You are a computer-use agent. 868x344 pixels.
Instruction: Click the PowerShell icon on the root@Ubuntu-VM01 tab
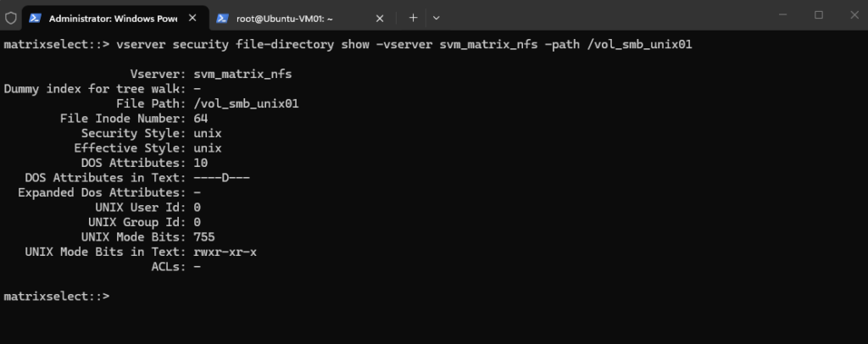pos(223,19)
